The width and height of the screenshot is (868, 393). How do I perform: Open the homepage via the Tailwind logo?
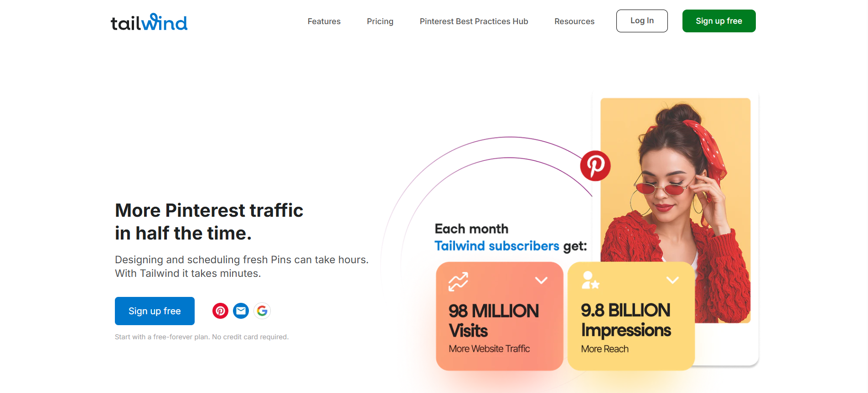149,21
